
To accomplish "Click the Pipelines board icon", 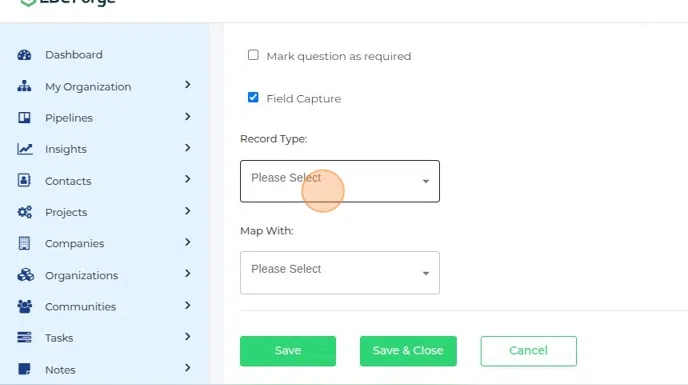I will [24, 118].
